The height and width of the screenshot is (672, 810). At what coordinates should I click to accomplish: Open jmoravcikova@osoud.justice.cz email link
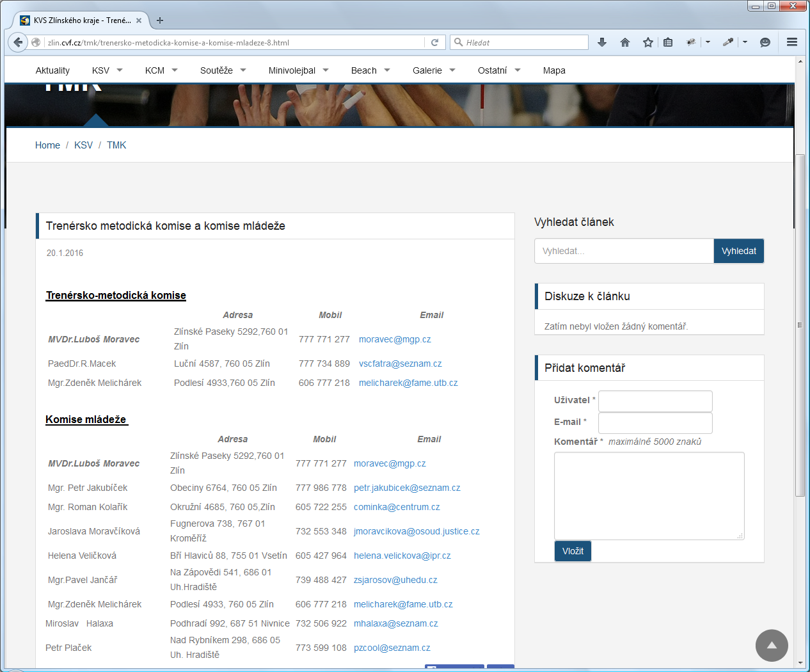[x=417, y=531]
